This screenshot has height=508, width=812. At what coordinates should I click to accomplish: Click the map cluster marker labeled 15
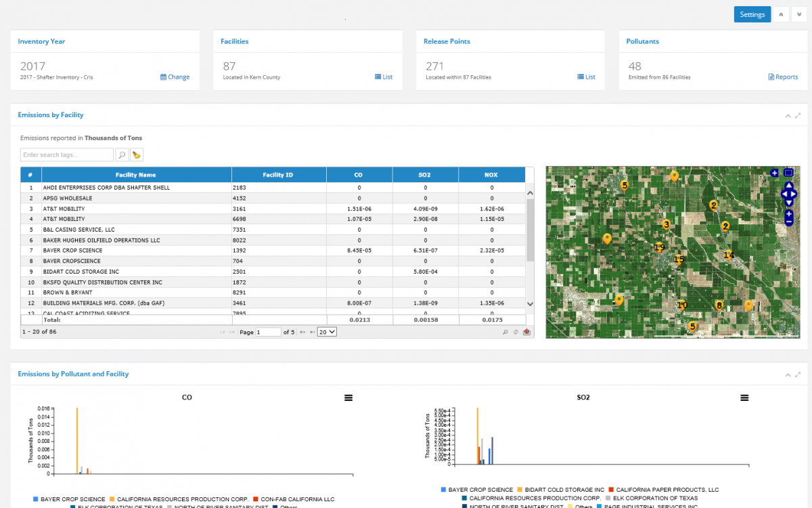tap(679, 259)
